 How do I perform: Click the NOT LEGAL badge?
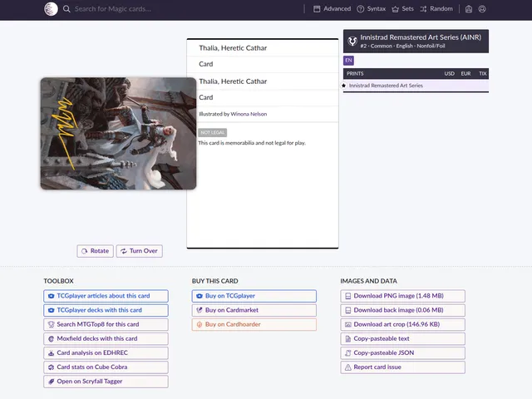(x=213, y=133)
